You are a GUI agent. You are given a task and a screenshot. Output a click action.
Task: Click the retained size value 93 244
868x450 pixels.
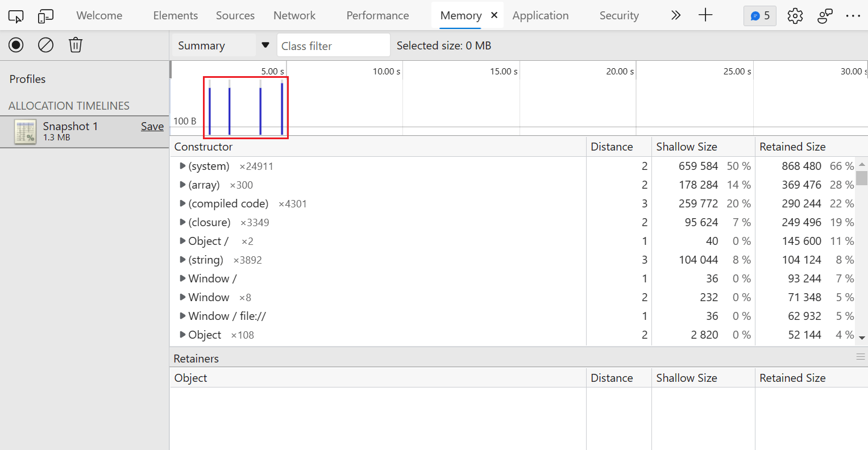tap(804, 278)
